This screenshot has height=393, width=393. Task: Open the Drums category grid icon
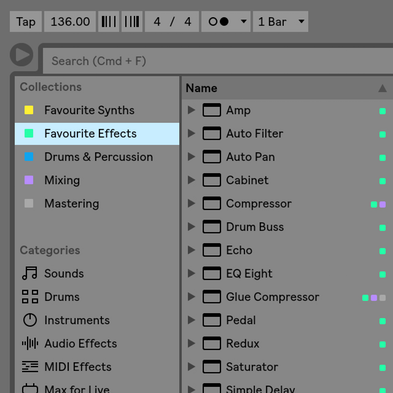point(30,297)
